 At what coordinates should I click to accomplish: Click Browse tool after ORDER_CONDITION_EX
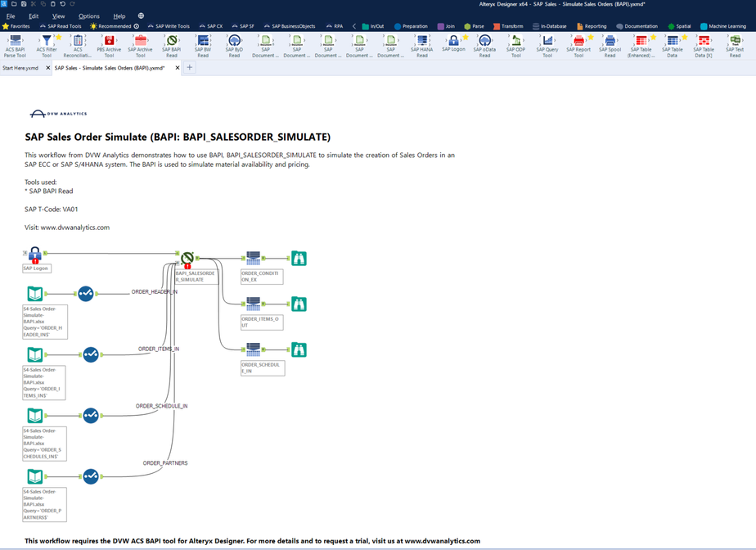[x=299, y=258]
